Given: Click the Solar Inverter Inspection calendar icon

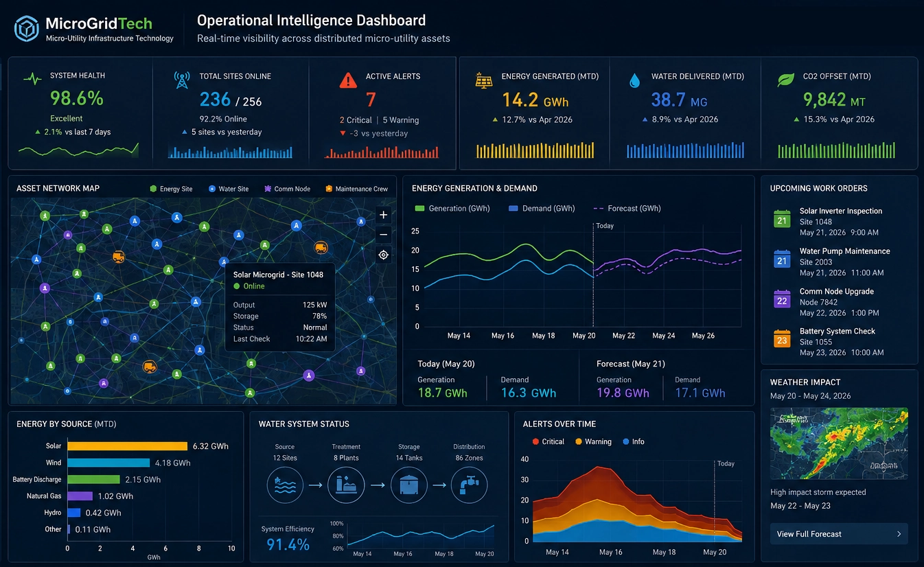Looking at the screenshot, I should (x=782, y=218).
